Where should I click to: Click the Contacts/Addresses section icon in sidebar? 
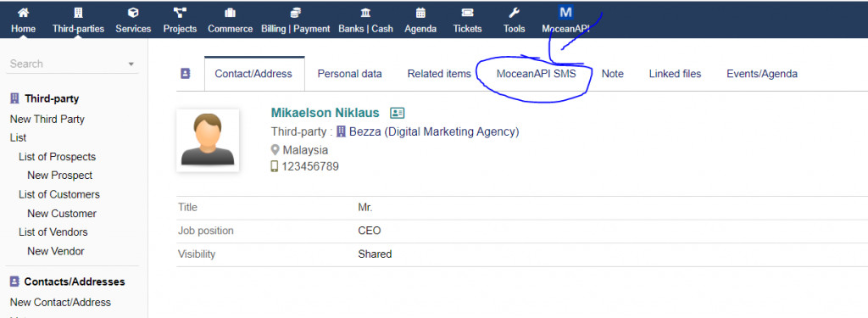15,282
